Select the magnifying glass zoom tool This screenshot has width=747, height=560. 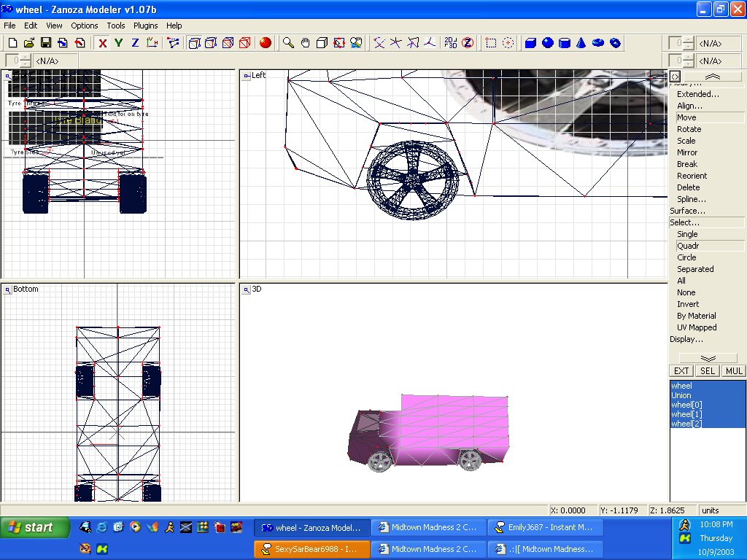289,43
